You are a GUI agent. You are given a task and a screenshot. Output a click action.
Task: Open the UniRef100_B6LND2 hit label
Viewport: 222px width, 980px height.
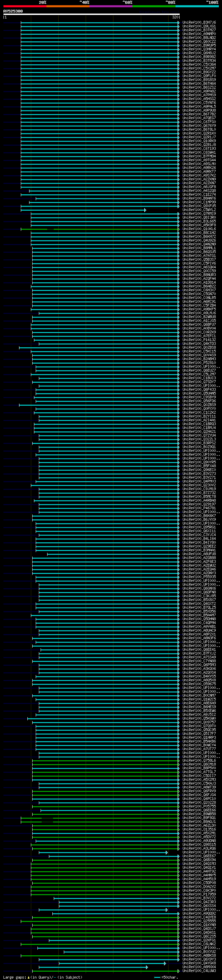point(199,38)
